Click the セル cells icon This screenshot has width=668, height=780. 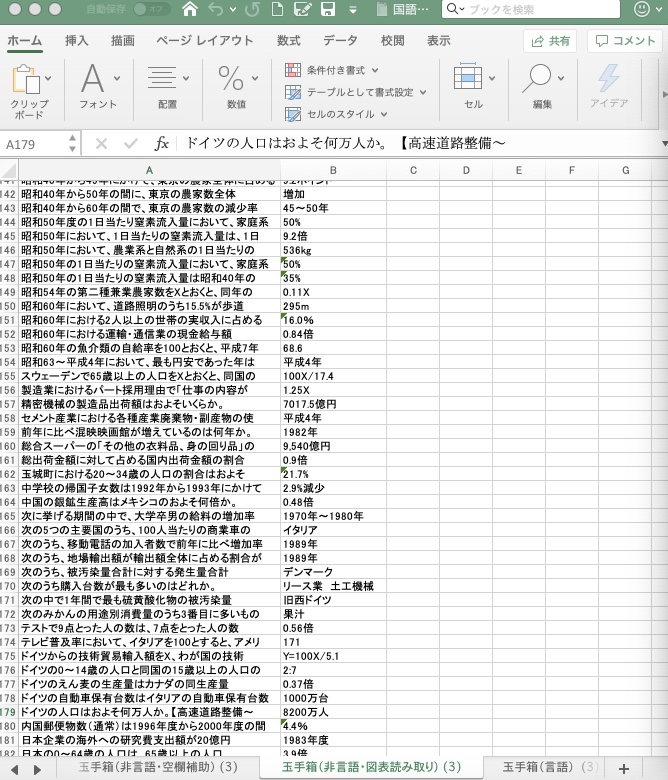coord(468,78)
